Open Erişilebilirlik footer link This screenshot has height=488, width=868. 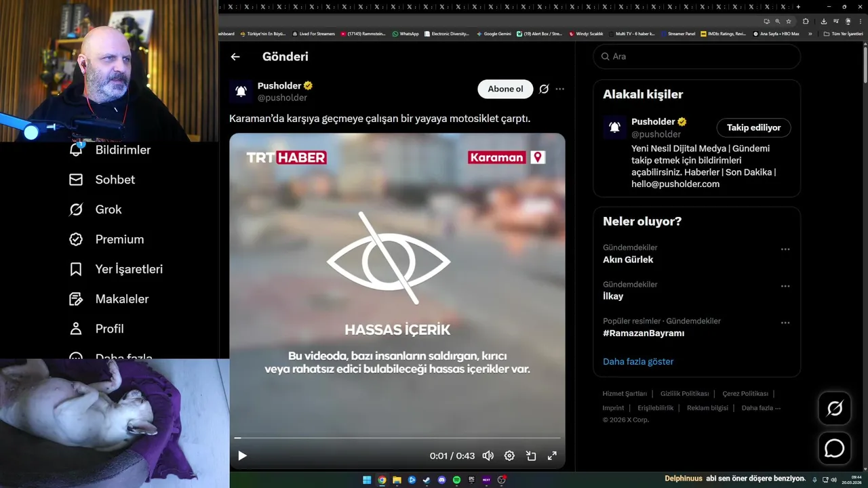click(656, 408)
